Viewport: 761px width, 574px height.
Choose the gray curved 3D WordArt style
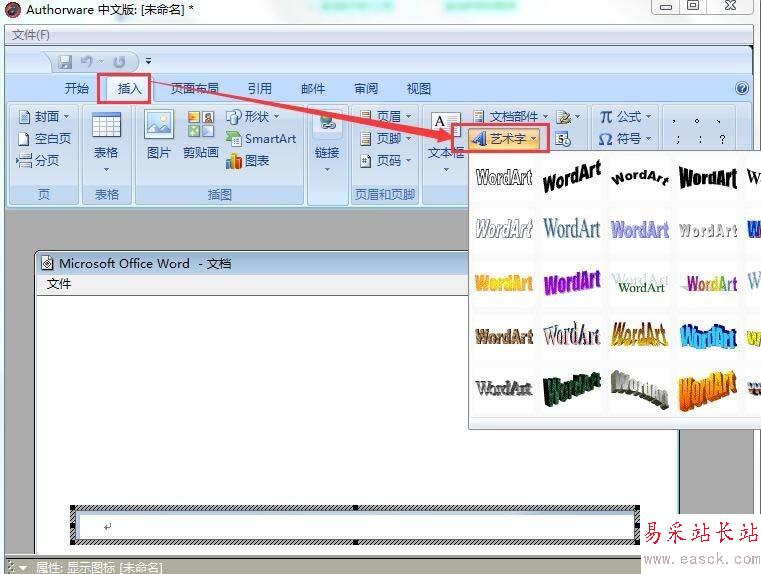click(640, 389)
